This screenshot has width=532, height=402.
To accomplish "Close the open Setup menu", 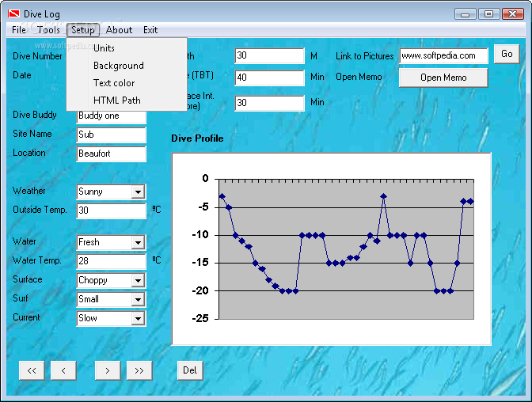I will click(x=83, y=30).
